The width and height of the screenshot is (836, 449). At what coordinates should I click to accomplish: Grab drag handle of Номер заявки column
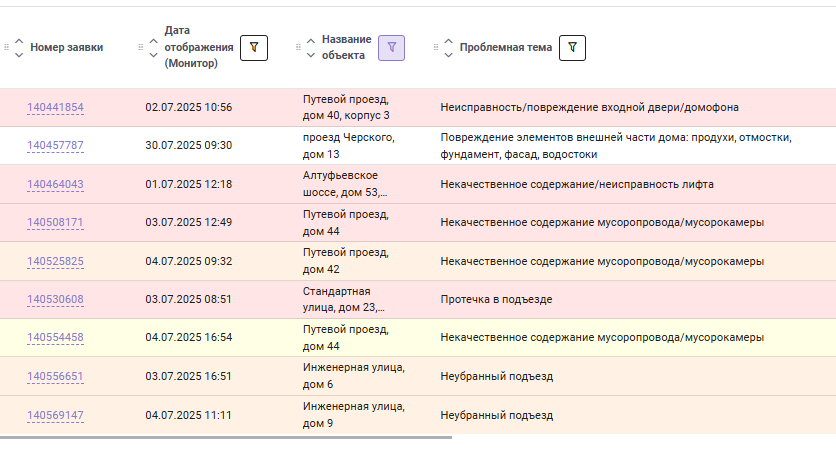(x=6, y=47)
